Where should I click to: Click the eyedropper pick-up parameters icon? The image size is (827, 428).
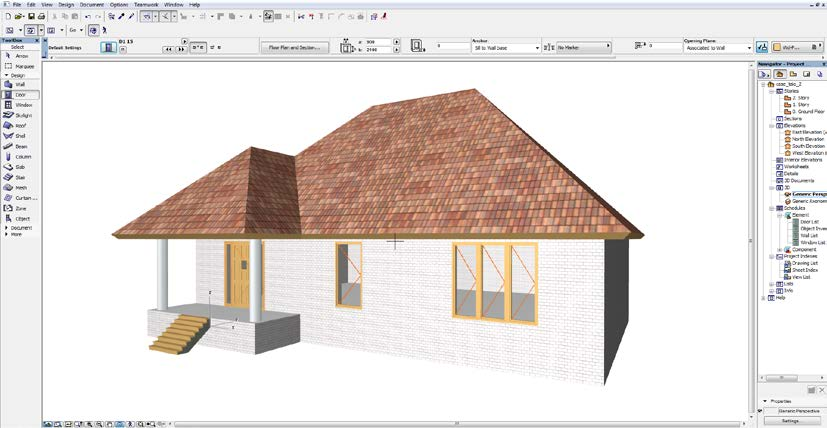click(121, 17)
